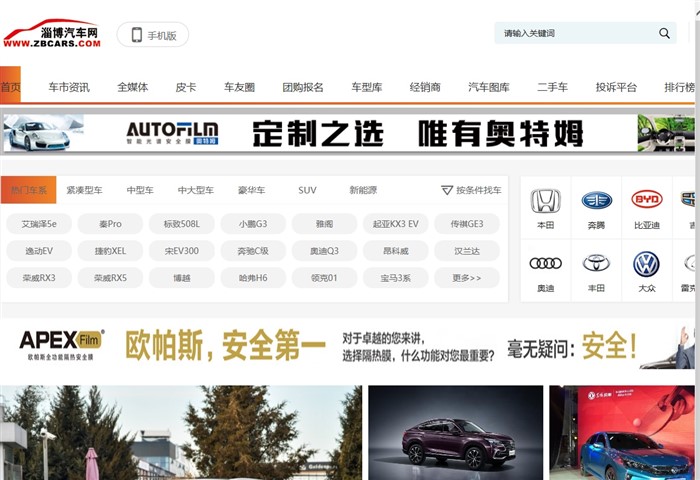
Task: Open 按条件找车 filter link
Action: (479, 190)
